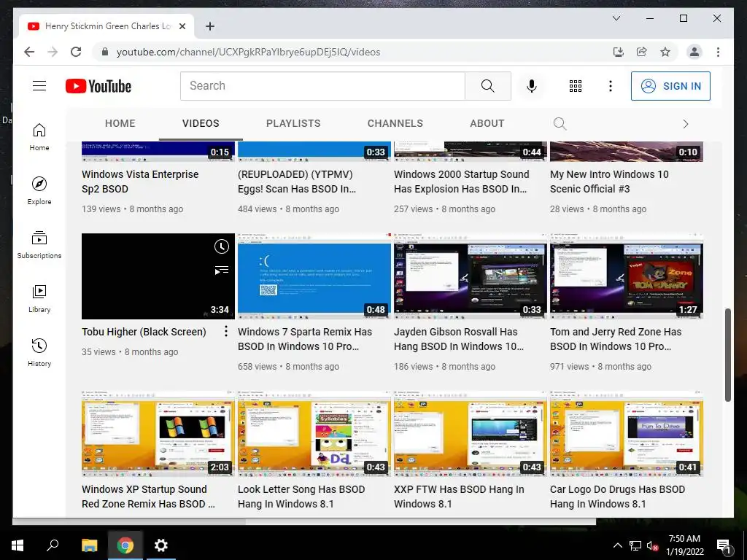Open Chrome's three-dot menu
The height and width of the screenshot is (560, 747).
tap(718, 52)
